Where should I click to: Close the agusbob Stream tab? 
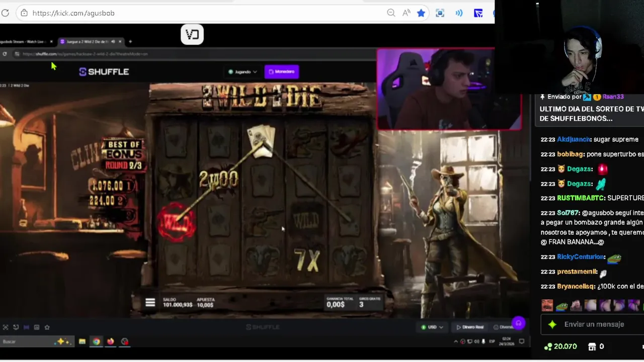51,41
